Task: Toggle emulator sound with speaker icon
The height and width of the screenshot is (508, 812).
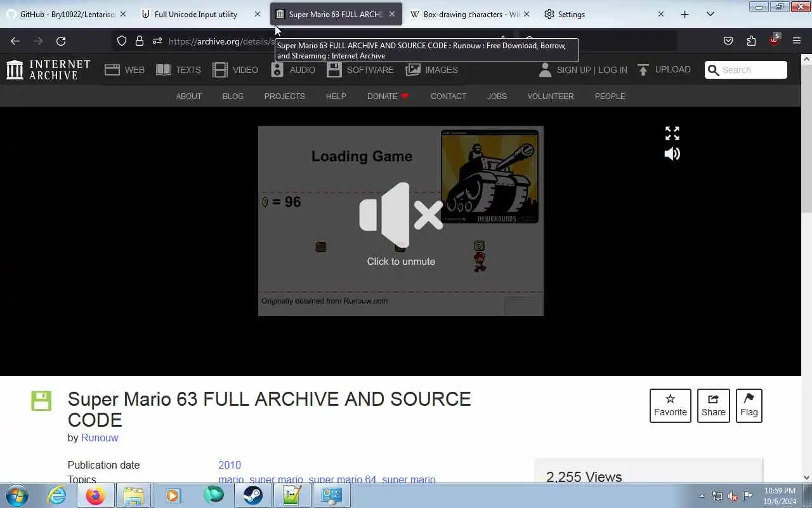Action: tap(672, 154)
